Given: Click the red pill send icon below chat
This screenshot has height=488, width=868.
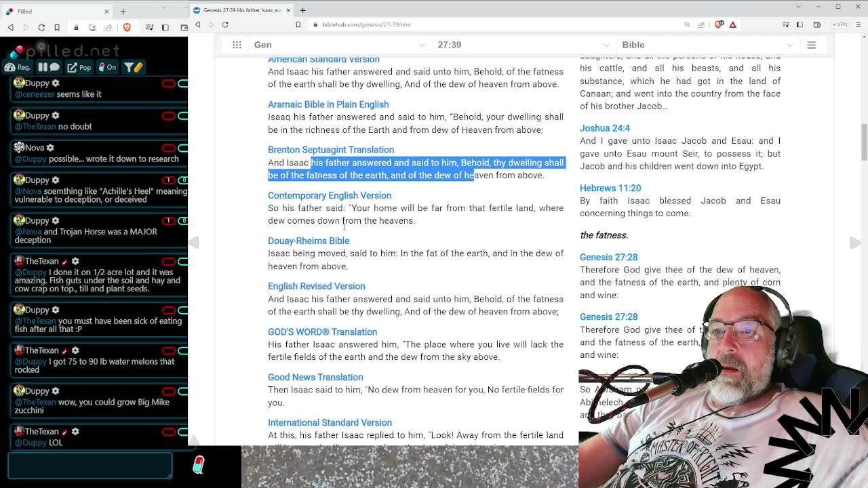Looking at the screenshot, I should (x=198, y=465).
